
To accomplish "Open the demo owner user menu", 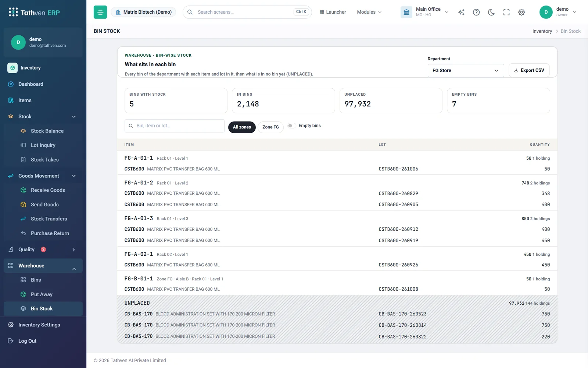I will click(x=558, y=12).
